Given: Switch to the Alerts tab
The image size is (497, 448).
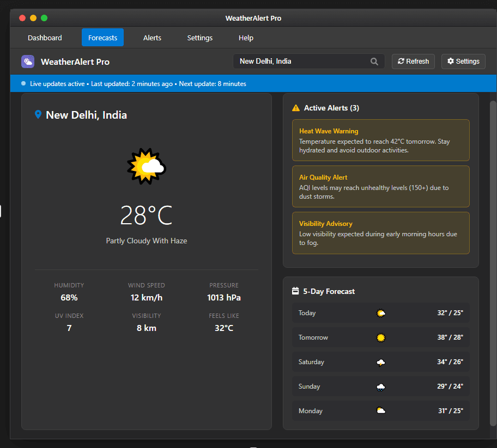Looking at the screenshot, I should (152, 38).
